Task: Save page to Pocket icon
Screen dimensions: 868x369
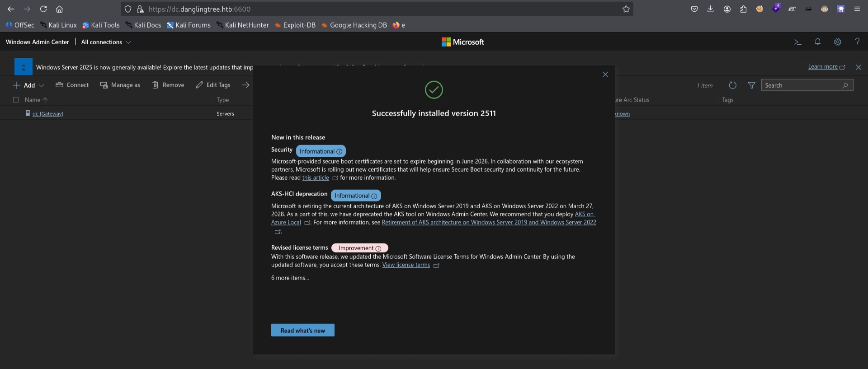Action: point(694,9)
